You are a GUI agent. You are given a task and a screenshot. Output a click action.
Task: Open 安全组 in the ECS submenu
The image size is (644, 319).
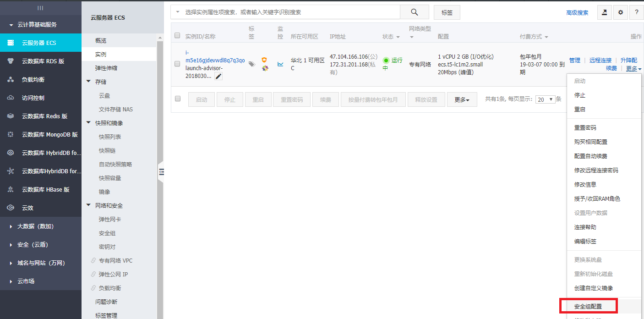coord(107,233)
